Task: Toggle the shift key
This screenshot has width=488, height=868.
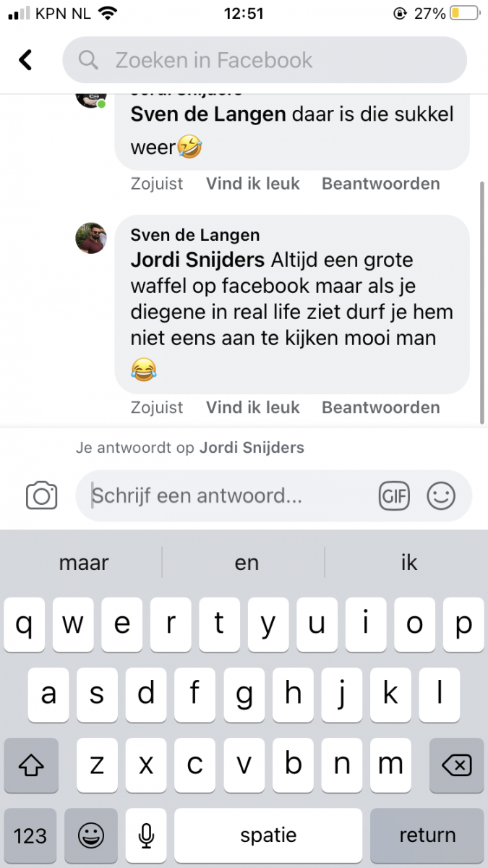Action: click(x=31, y=765)
